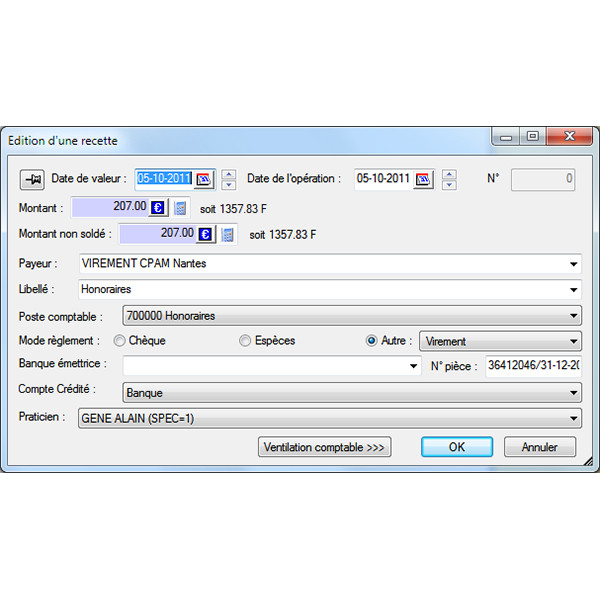Open the calendar picker for Date de valeur
Screen dimensions: 600x600
pyautogui.click(x=204, y=180)
